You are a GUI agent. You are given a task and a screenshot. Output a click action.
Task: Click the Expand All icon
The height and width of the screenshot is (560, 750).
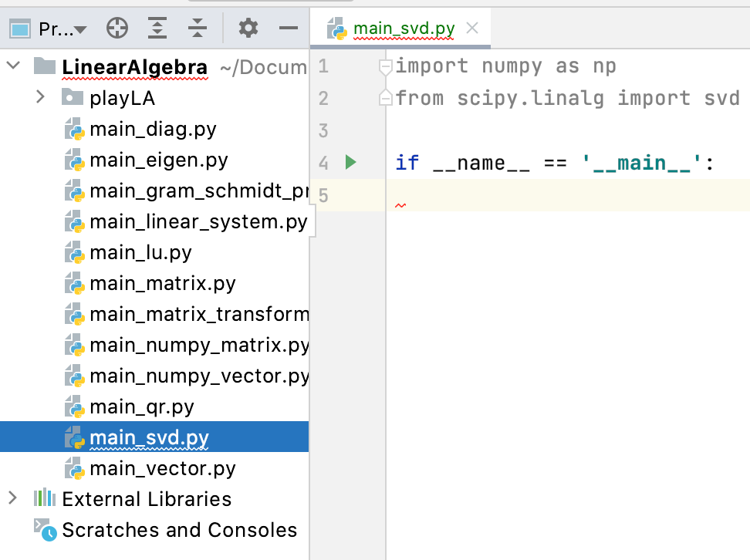point(157,29)
